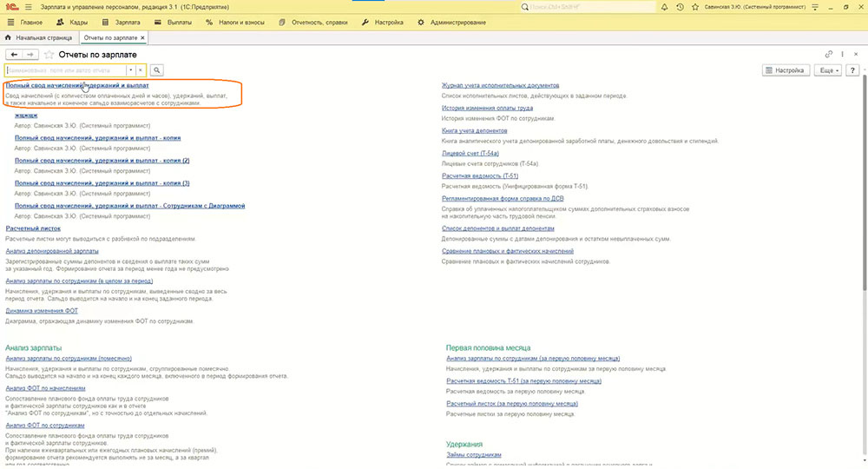Open the 'Полный свод... - копия (3)' report

pyautogui.click(x=102, y=183)
